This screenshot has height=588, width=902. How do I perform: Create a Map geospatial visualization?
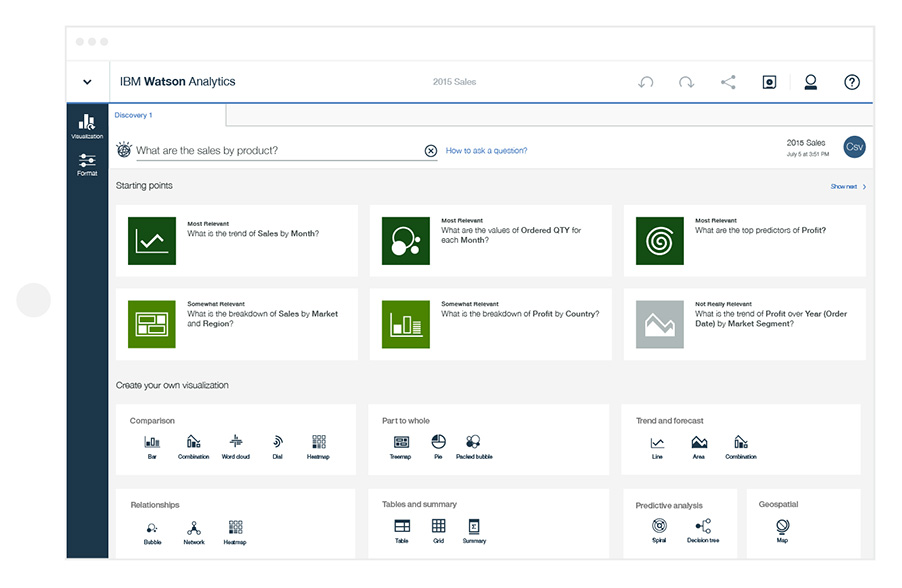coord(782,530)
